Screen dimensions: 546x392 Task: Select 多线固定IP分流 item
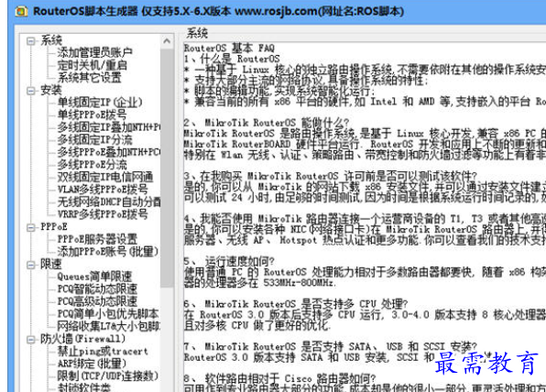tap(94, 139)
